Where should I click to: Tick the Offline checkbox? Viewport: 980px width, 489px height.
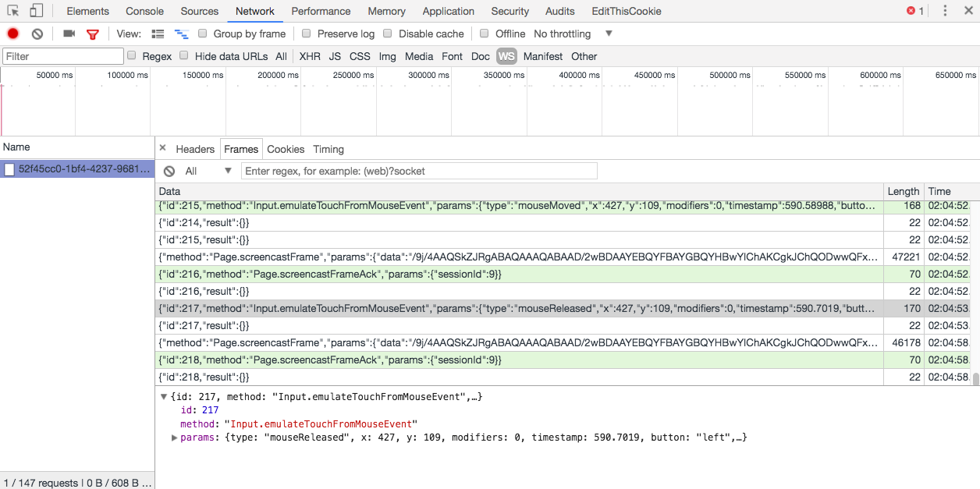(x=485, y=34)
